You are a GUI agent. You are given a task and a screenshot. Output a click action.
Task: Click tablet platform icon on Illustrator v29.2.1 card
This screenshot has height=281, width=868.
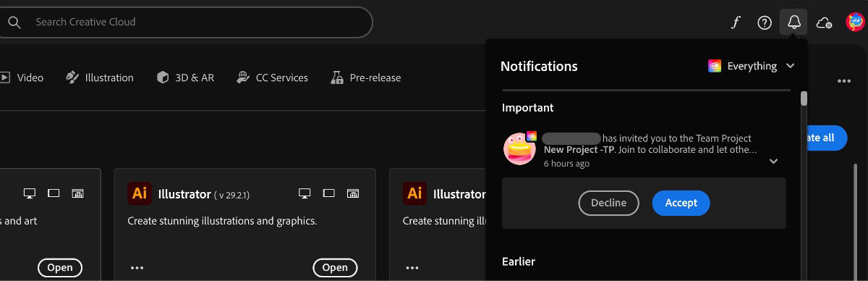click(x=329, y=193)
